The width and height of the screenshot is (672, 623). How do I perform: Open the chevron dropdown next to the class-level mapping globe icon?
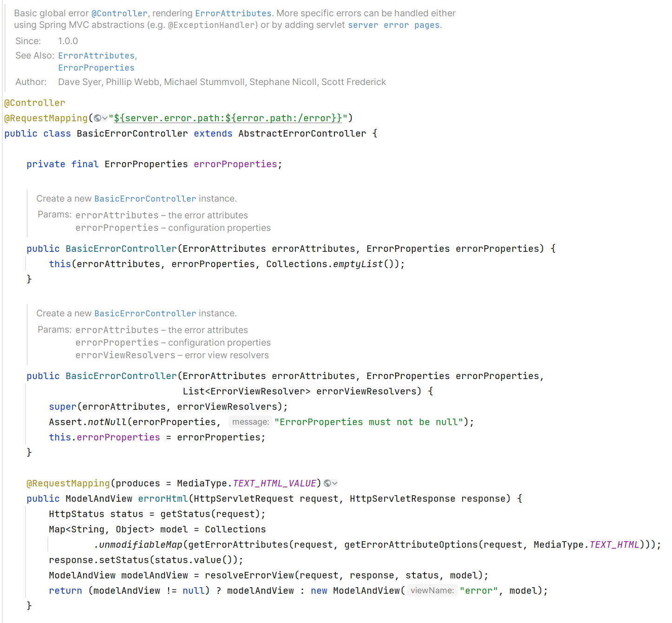(x=104, y=118)
